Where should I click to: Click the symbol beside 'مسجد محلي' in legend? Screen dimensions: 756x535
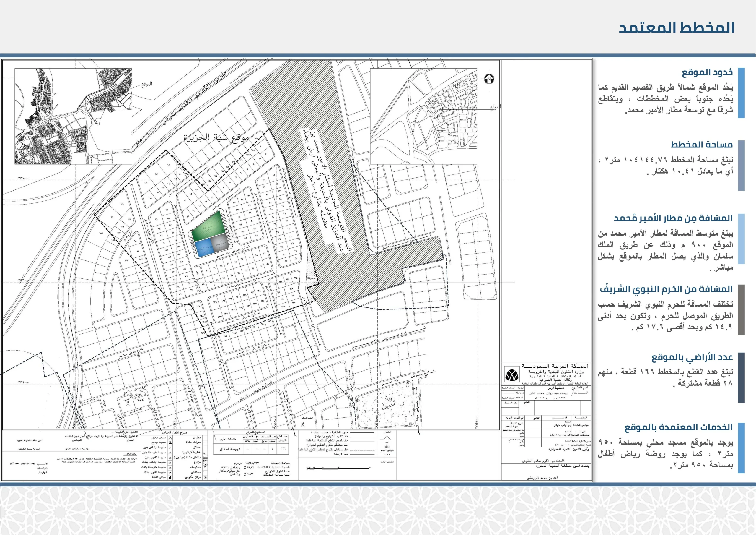pyautogui.click(x=170, y=438)
